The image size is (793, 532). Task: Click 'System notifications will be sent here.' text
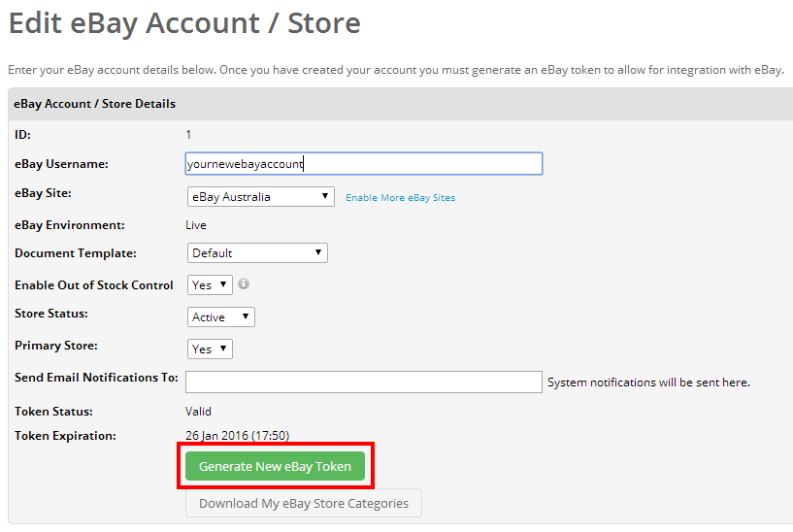tap(649, 382)
